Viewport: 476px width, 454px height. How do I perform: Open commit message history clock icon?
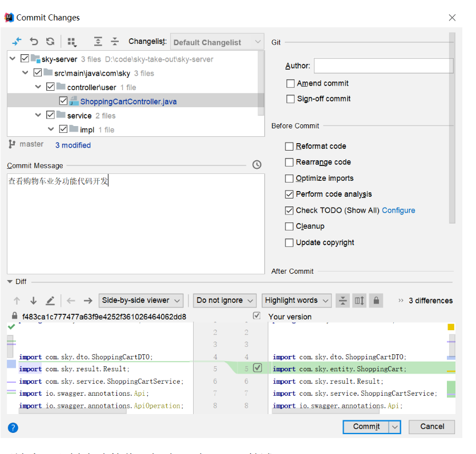pos(257,165)
